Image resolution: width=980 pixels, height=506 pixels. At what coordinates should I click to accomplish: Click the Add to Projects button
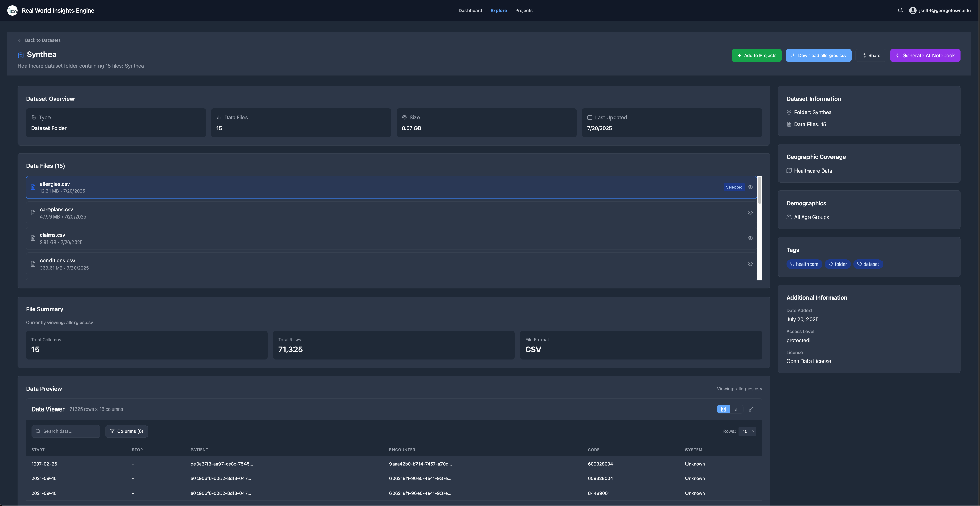[x=756, y=55]
